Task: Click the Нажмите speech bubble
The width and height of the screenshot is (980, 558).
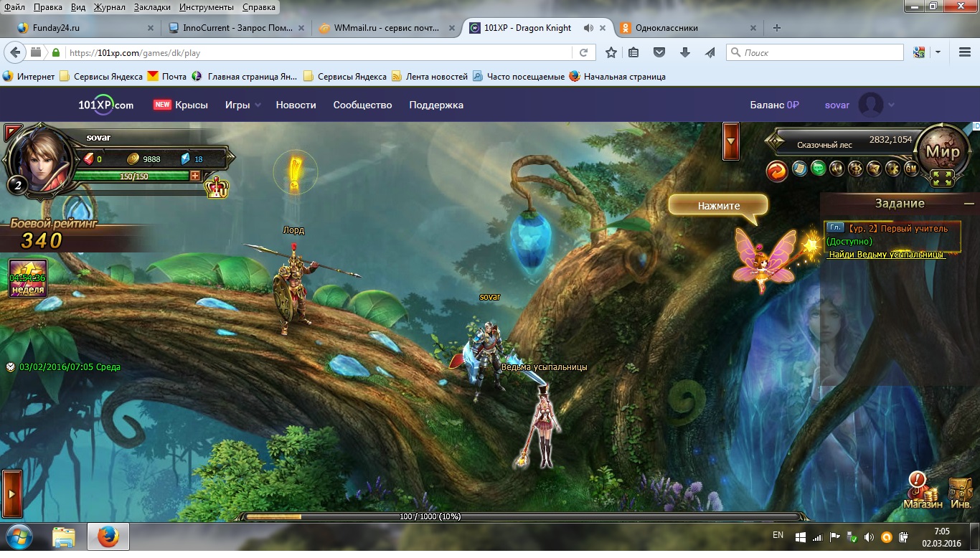Action: click(x=718, y=206)
